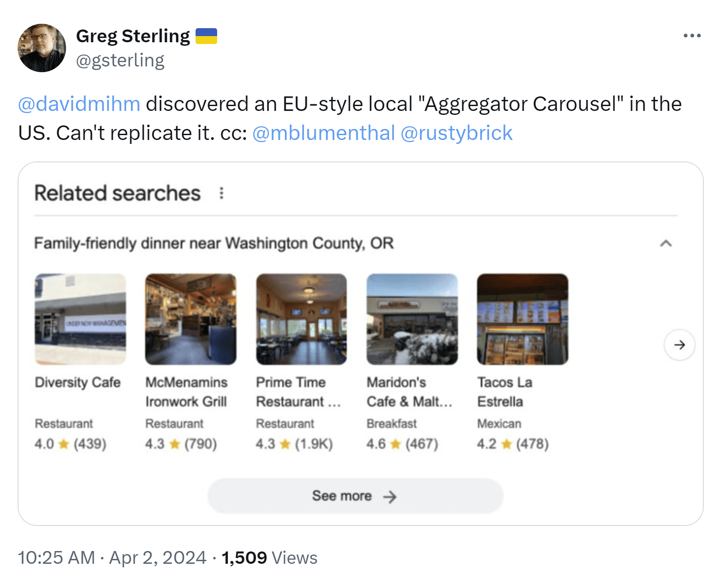
Task: Expand the McMenamins Ironwork Grill result
Action: click(x=187, y=391)
